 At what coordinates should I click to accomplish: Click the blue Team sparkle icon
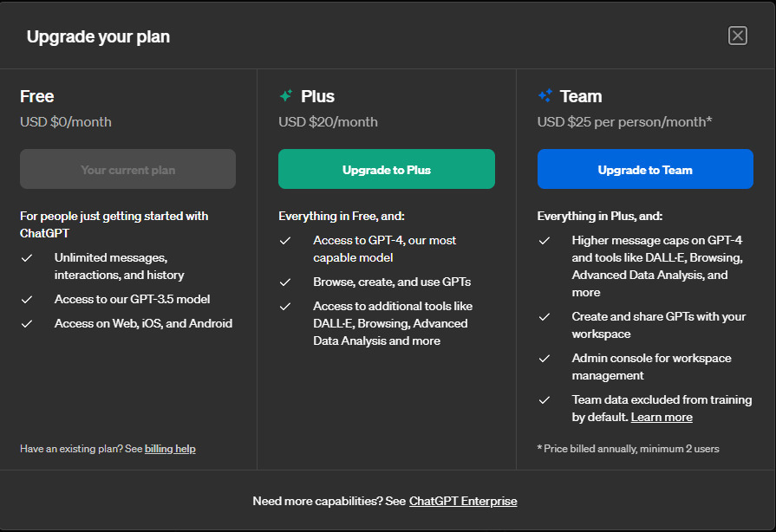click(545, 95)
